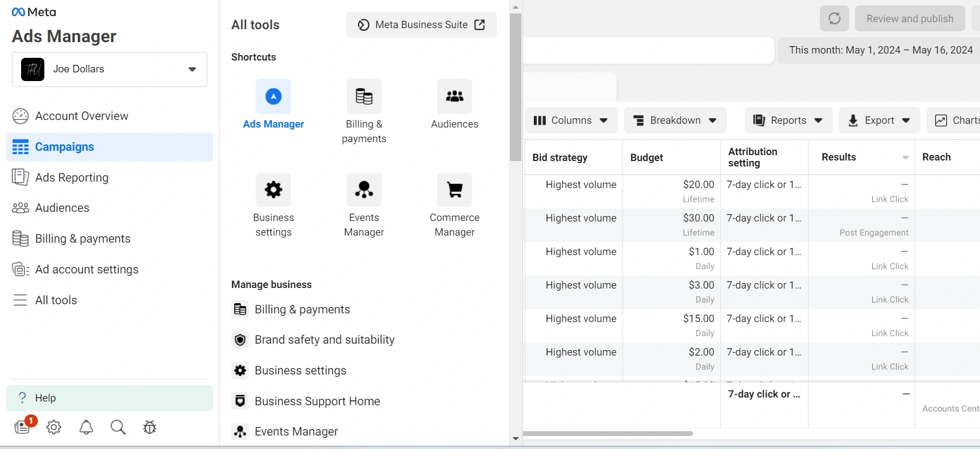This screenshot has width=980, height=449.
Task: Click the $1.00 Daily budget cell
Action: pos(671,259)
